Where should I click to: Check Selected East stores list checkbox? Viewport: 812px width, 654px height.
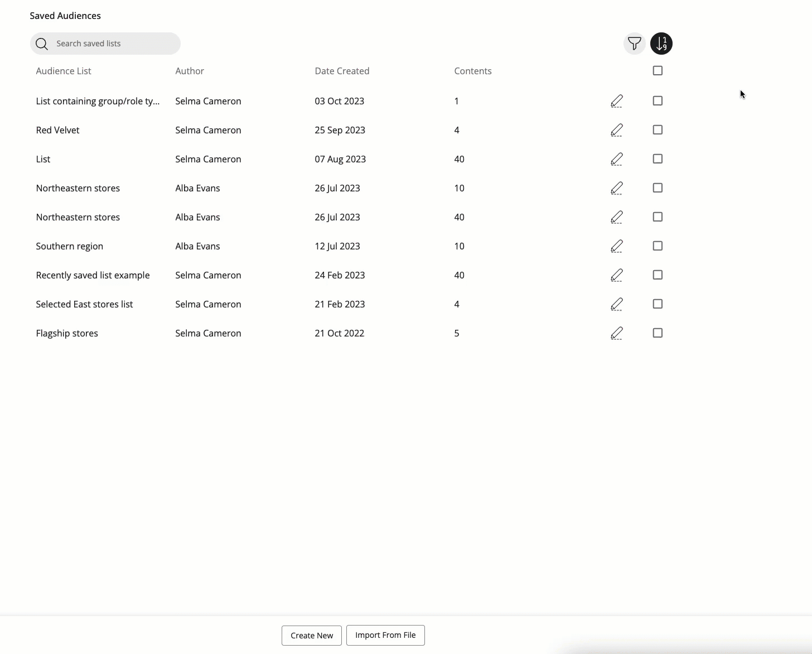(x=658, y=304)
